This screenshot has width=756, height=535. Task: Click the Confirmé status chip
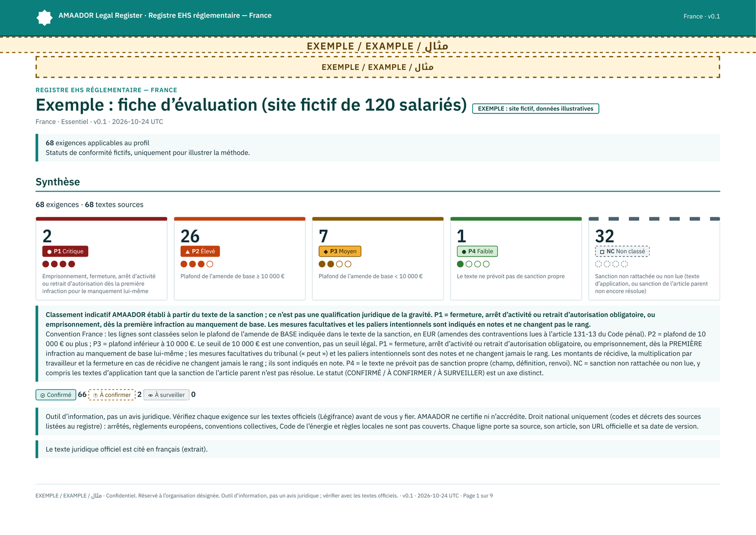(56, 395)
